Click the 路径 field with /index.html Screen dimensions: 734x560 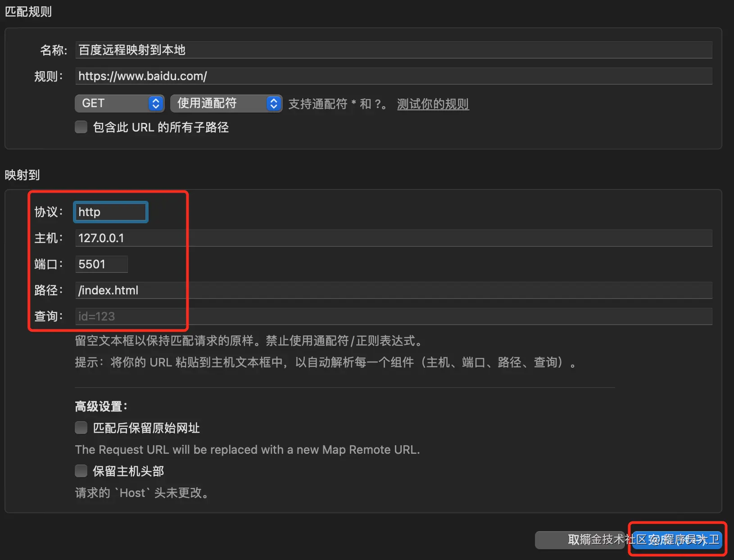click(394, 290)
